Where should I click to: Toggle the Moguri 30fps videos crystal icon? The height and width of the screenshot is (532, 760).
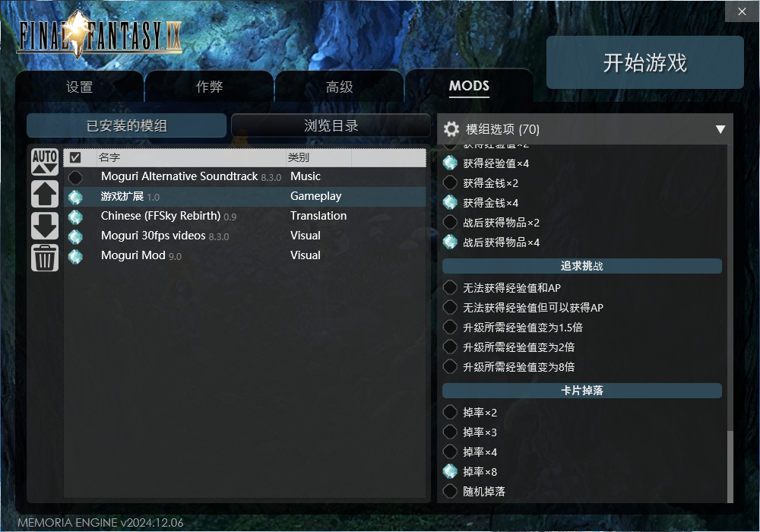coord(75,236)
